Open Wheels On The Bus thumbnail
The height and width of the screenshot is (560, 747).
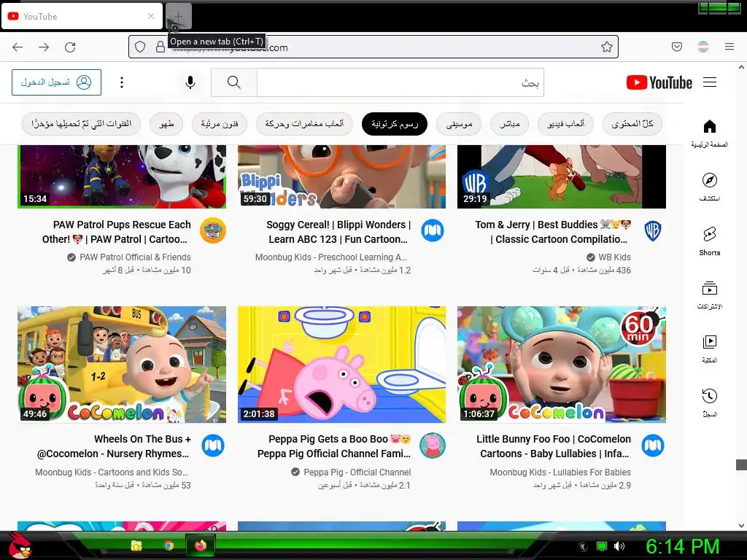click(x=122, y=365)
